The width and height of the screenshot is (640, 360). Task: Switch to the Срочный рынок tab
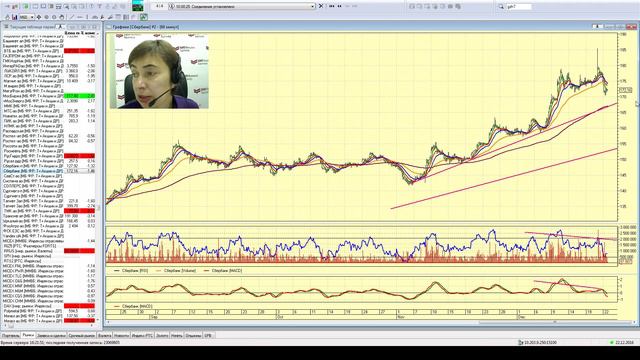pos(82,336)
